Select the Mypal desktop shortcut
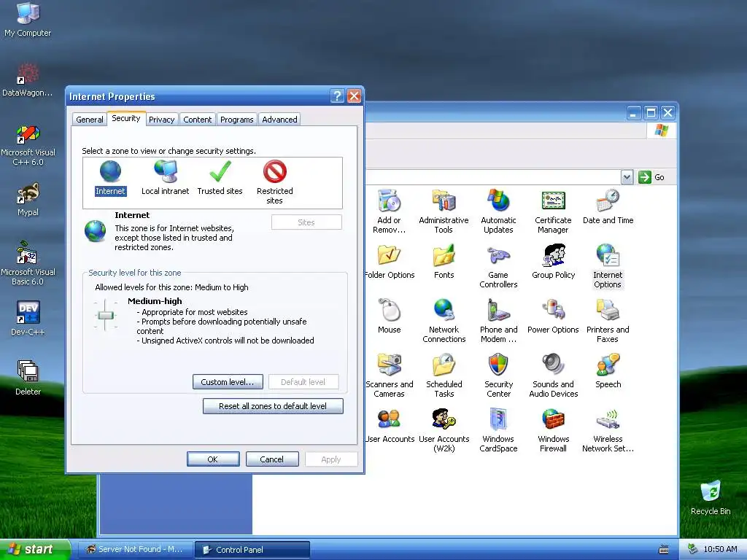This screenshot has width=747, height=560. pyautogui.click(x=28, y=200)
